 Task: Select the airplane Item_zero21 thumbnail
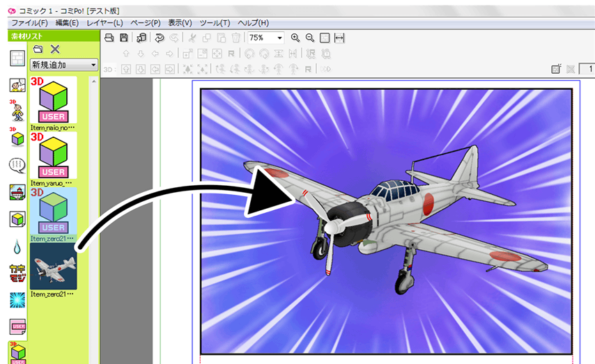[53, 267]
